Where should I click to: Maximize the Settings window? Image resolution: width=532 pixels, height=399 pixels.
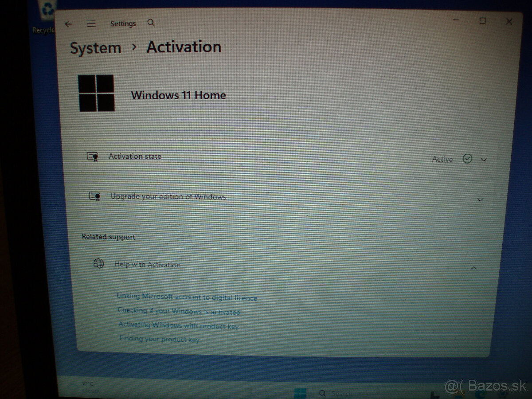(x=483, y=21)
